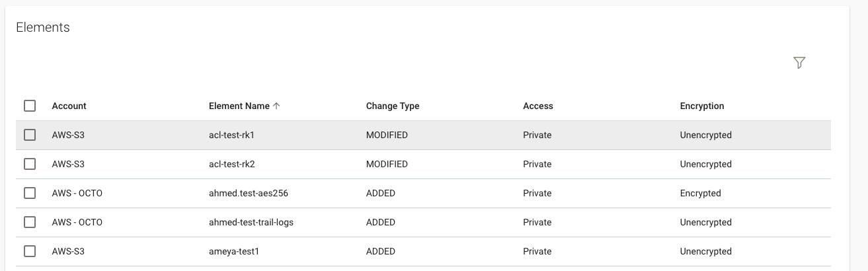The height and width of the screenshot is (271, 868).
Task: Sort by the Encryption column header
Action: 702,106
